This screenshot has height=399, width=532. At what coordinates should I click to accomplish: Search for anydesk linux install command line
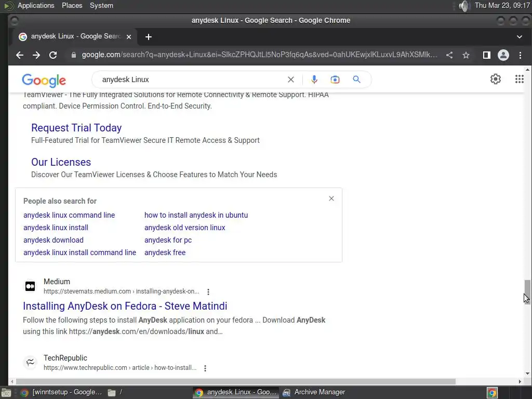(79, 253)
